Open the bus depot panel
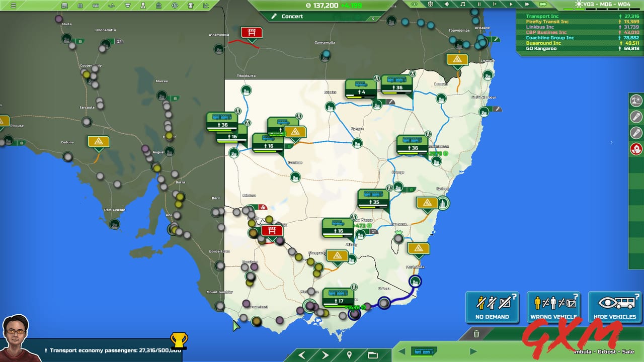This screenshot has width=644, height=362. 64,6
